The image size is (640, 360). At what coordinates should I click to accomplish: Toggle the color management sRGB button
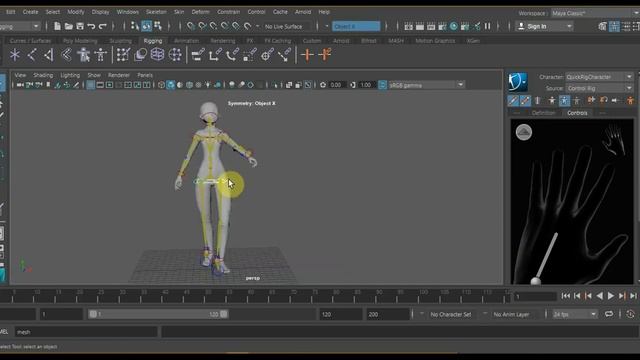382,85
